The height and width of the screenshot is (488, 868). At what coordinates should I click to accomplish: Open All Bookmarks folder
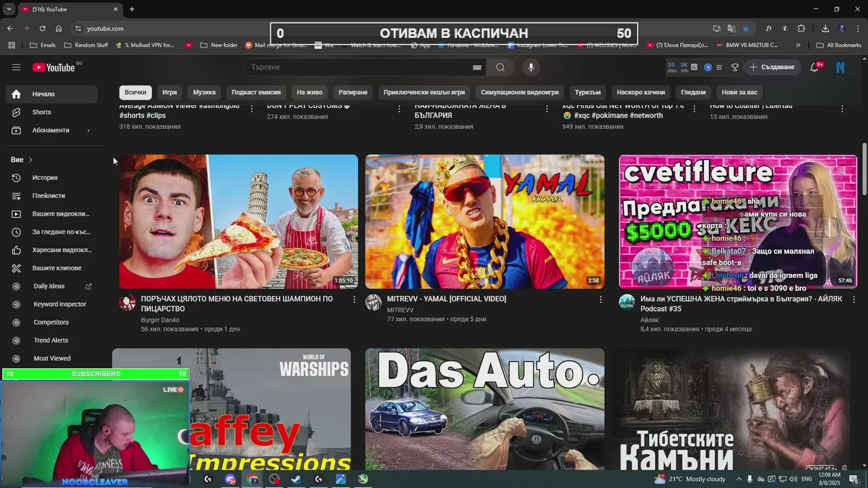pyautogui.click(x=838, y=45)
